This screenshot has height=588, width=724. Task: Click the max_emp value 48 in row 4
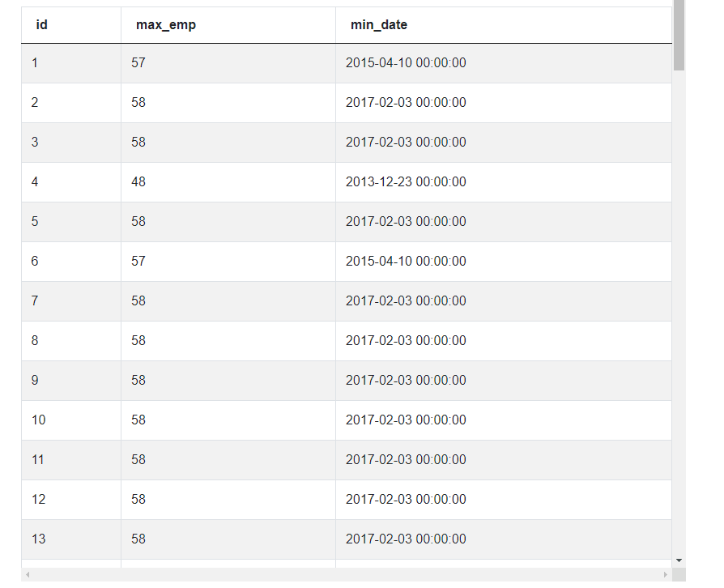138,181
